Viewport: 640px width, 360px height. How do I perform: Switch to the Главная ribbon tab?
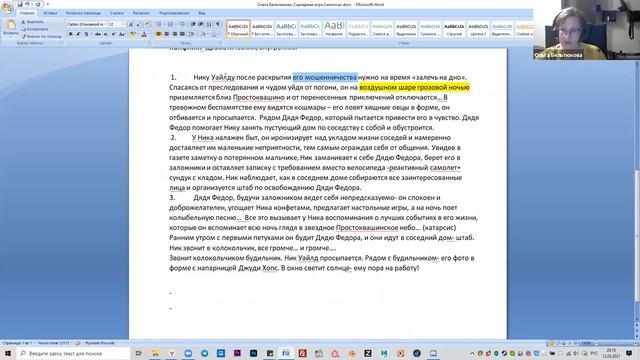(x=27, y=13)
